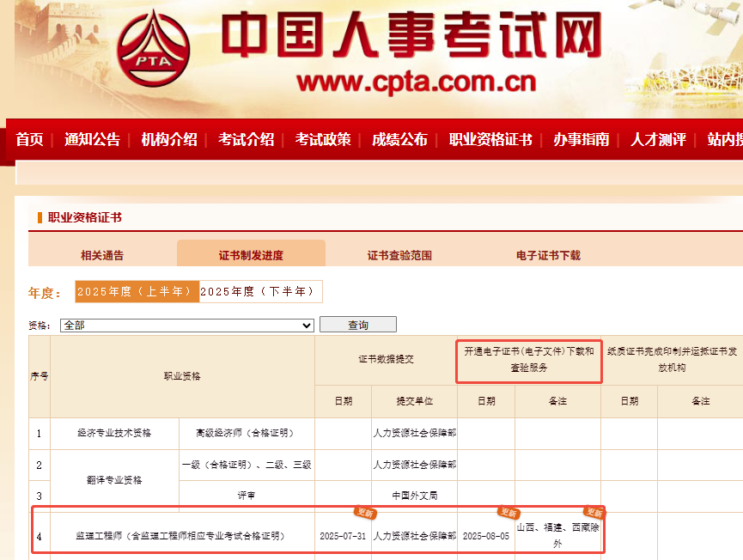Click the 一级（合格证明）、二级、三级 cell

coord(247,465)
